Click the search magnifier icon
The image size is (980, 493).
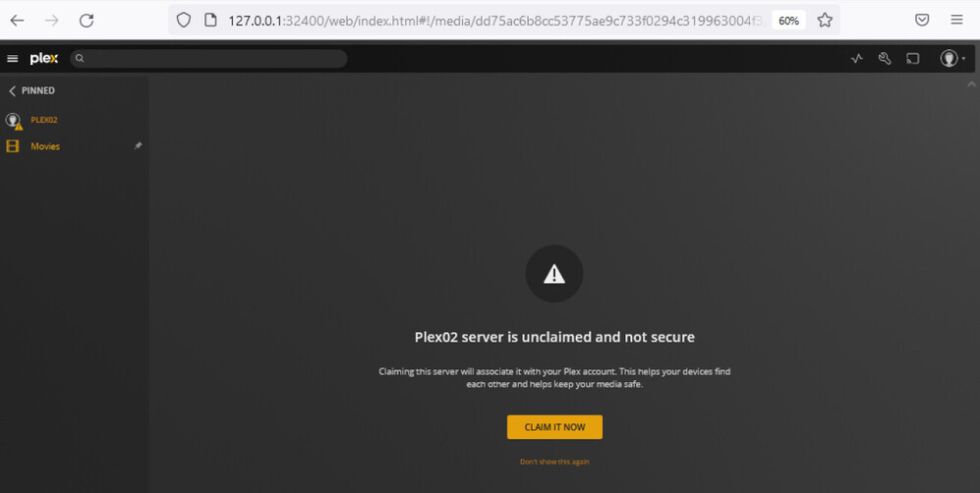[x=80, y=59]
